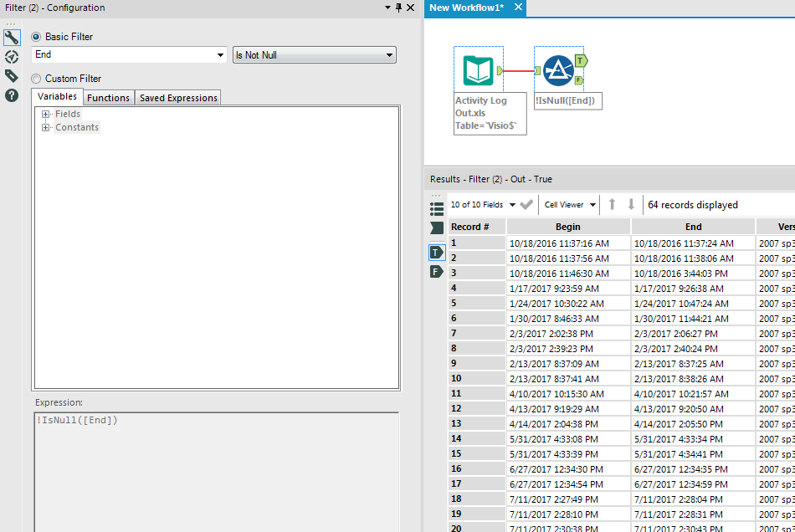This screenshot has height=532, width=795.
Task: Select record row number 10
Action: pos(477,378)
